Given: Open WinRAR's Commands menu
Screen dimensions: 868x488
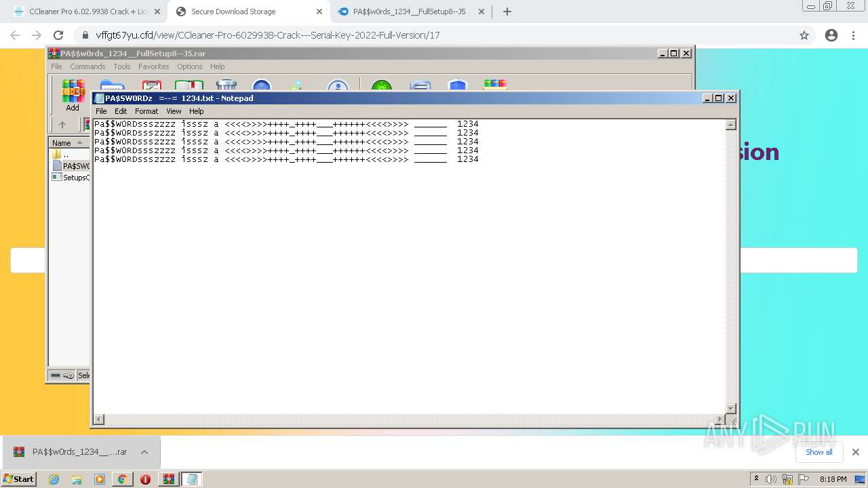Looking at the screenshot, I should click(87, 66).
